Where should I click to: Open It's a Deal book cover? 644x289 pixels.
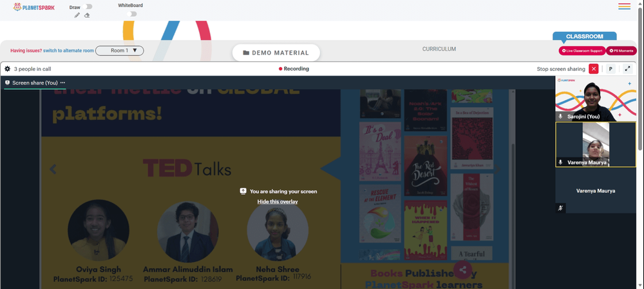(381, 151)
